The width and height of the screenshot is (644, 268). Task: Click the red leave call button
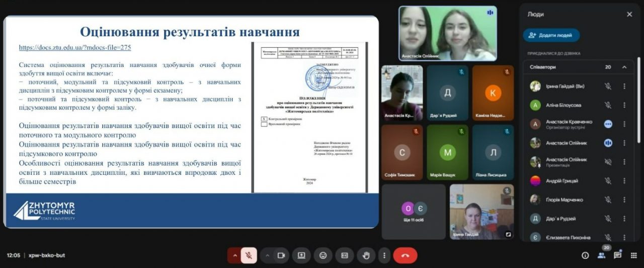[405, 255]
